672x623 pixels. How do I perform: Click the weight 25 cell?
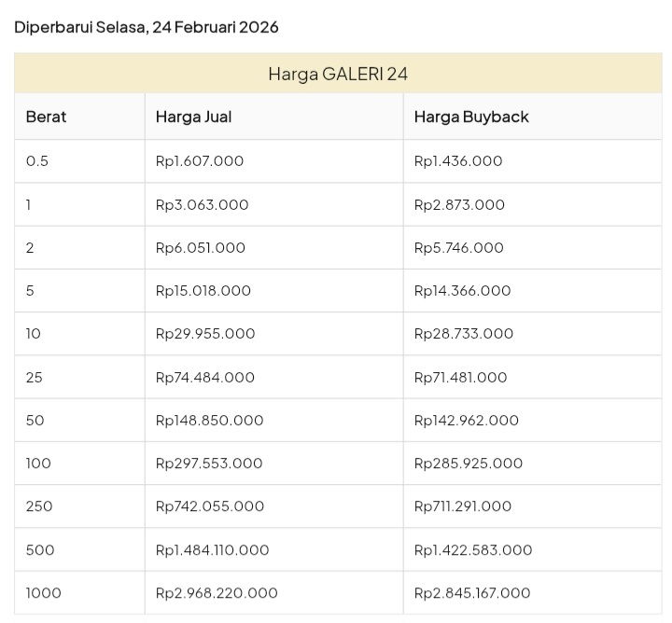coord(35,377)
